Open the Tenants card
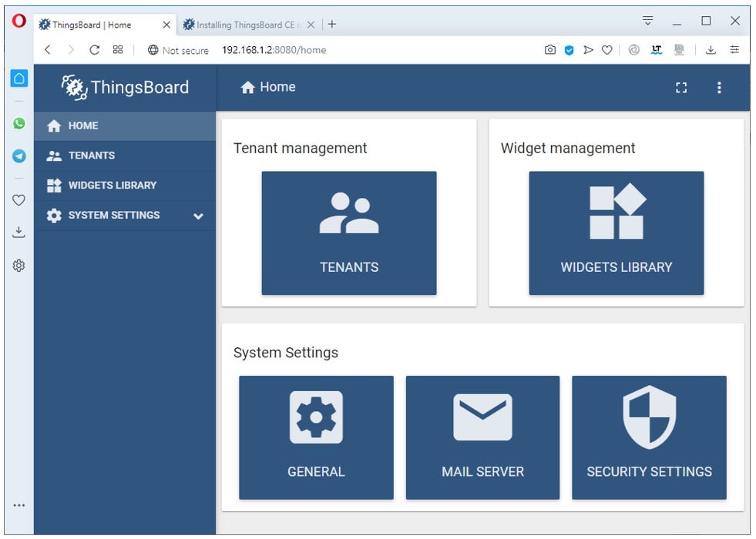 (x=349, y=233)
